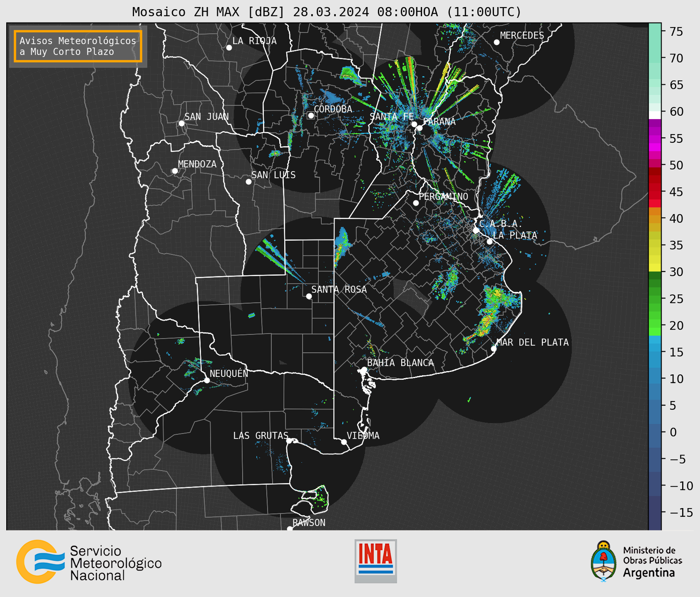Click the Argentina coat of arms emblem
700x597 pixels.
604,561
